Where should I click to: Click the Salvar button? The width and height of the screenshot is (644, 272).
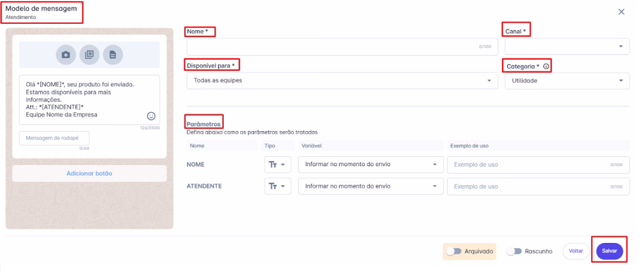click(x=609, y=251)
